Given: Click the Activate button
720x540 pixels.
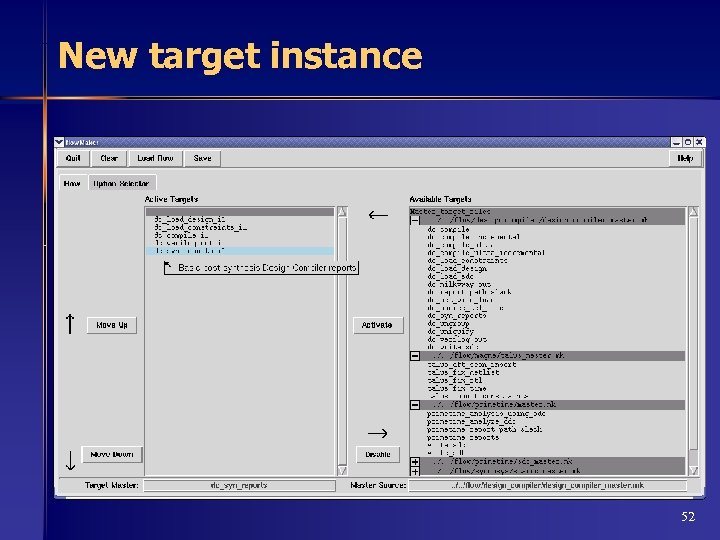Looking at the screenshot, I should coord(377,325).
